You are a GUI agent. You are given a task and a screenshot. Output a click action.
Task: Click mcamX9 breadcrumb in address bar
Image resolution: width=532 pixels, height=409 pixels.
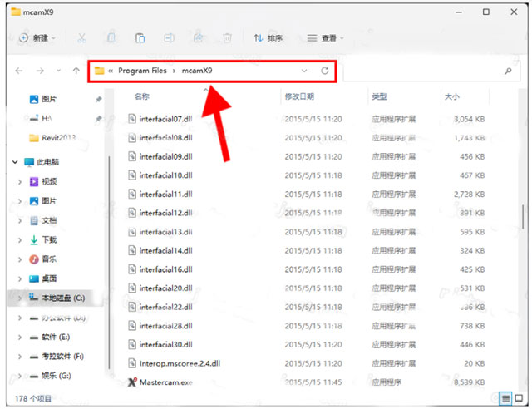click(197, 71)
